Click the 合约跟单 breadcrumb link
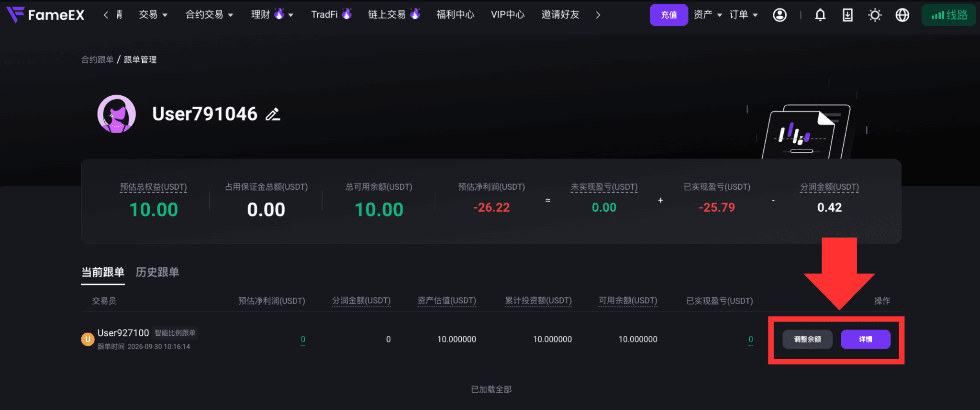Screen dimensions: 980x410 pyautogui.click(x=97, y=59)
